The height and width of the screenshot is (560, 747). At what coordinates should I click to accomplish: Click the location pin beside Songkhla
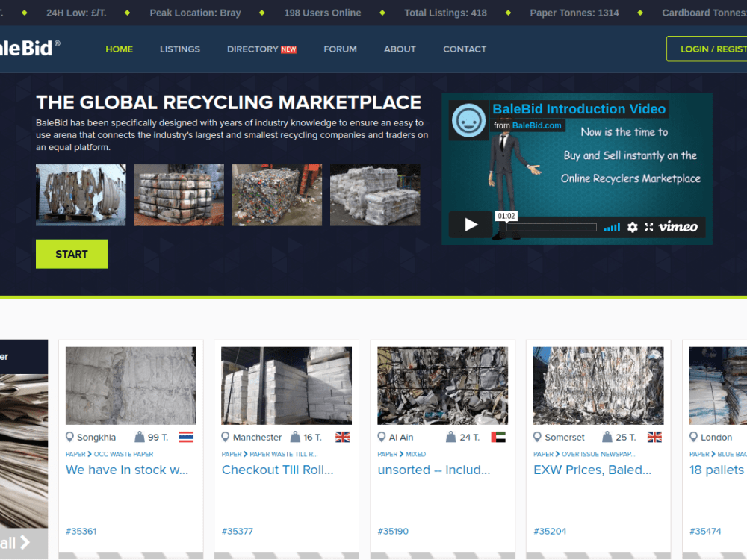pyautogui.click(x=69, y=437)
